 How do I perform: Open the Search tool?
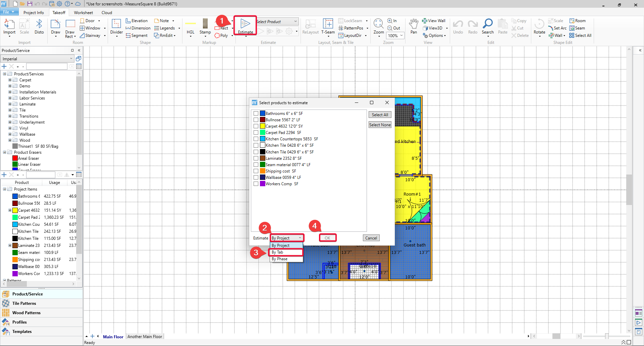(488, 27)
